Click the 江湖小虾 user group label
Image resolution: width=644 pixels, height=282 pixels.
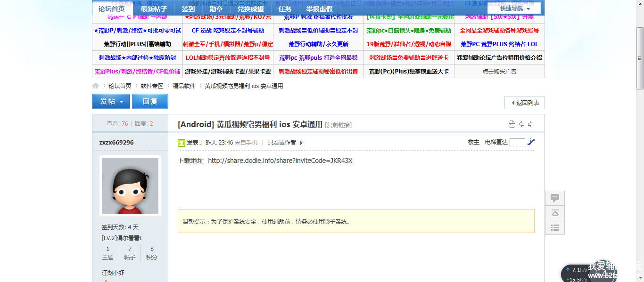pos(113,273)
